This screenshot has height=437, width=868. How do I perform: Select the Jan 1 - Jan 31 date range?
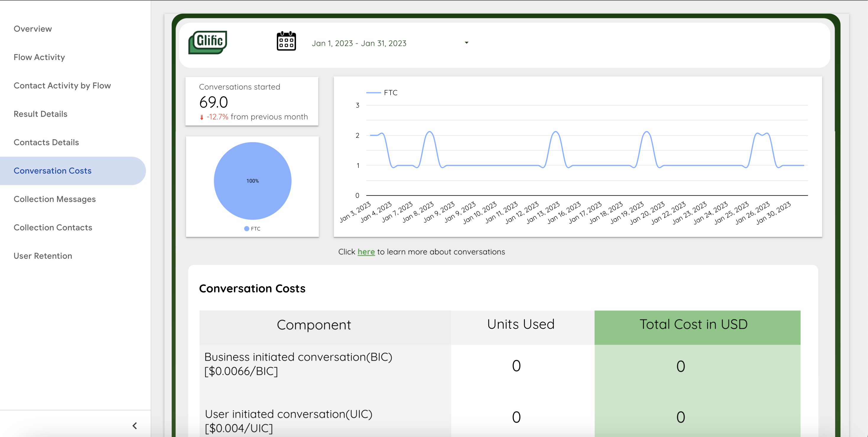click(x=359, y=43)
